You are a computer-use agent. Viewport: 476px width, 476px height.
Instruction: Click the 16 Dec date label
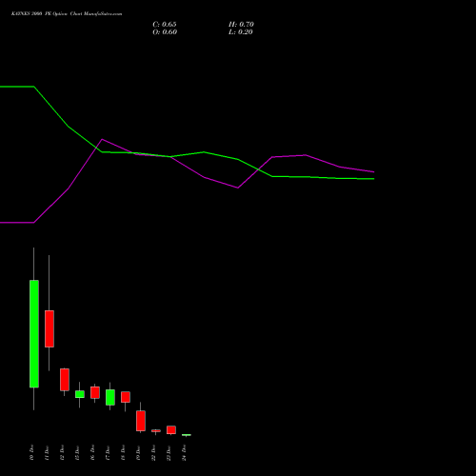92,452
